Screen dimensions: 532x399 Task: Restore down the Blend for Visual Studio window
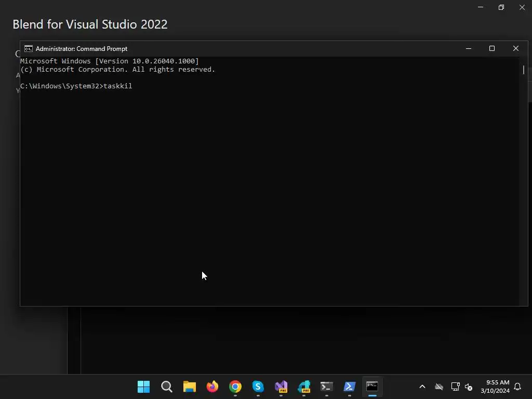click(501, 7)
